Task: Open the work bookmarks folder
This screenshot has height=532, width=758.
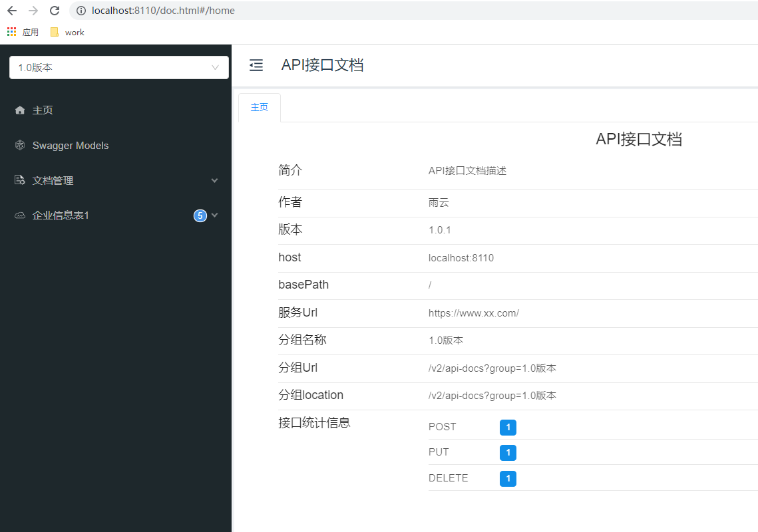Action: (x=68, y=32)
